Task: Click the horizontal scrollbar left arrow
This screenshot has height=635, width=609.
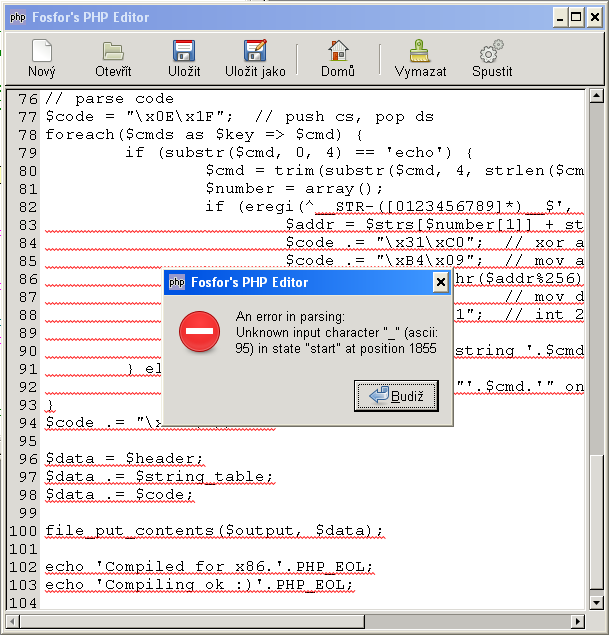Action: pos(13,621)
